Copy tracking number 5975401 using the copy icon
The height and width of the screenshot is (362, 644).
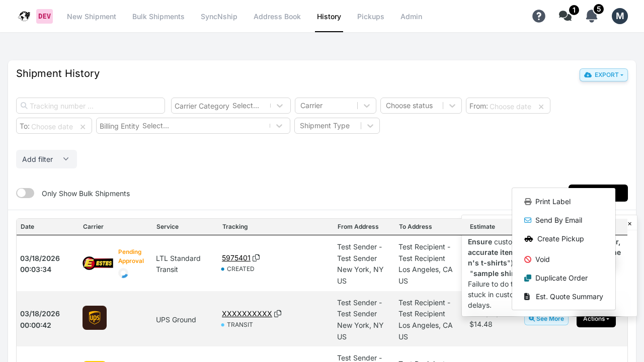257,257
